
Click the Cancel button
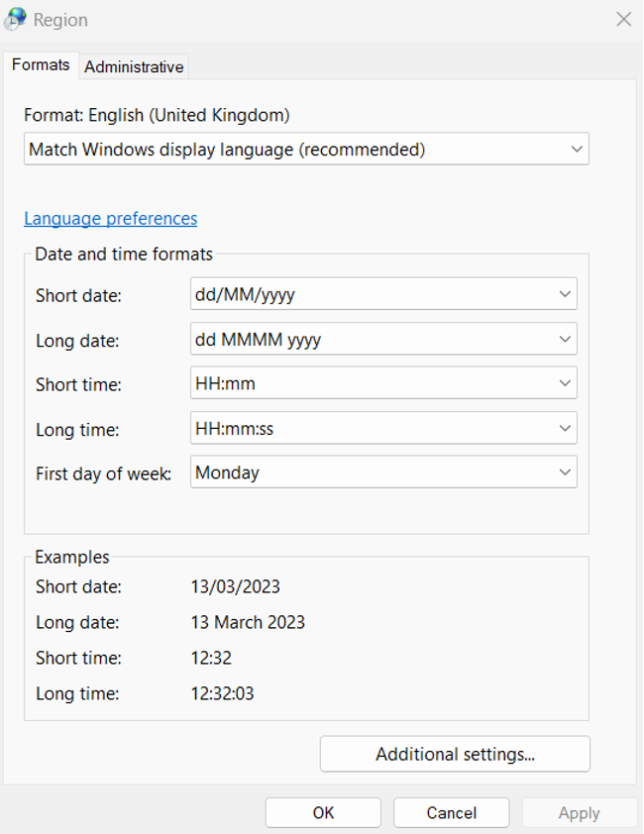click(451, 812)
